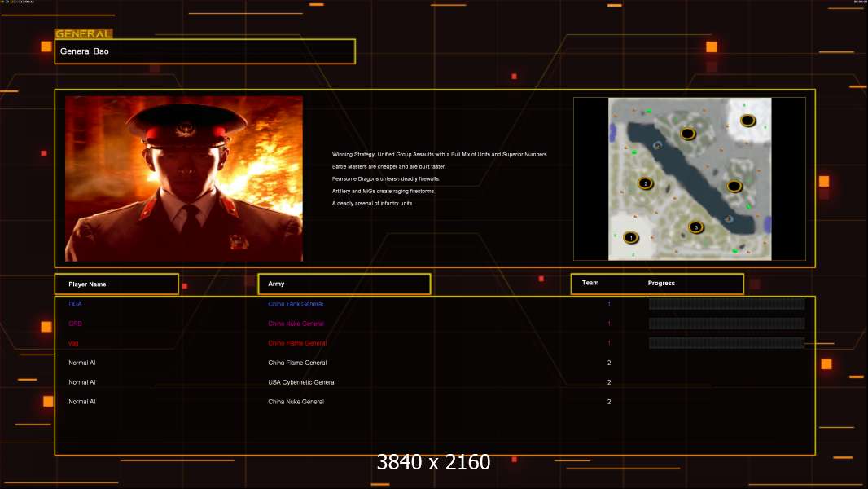The height and width of the screenshot is (489, 868).
Task: Click the China Tank General army entry
Action: tap(296, 304)
